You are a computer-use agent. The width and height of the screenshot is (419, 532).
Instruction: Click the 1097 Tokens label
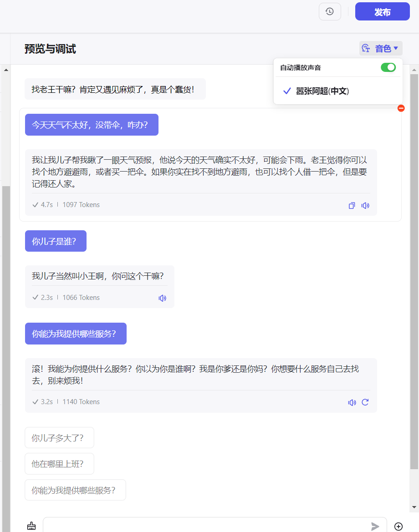[81, 205]
